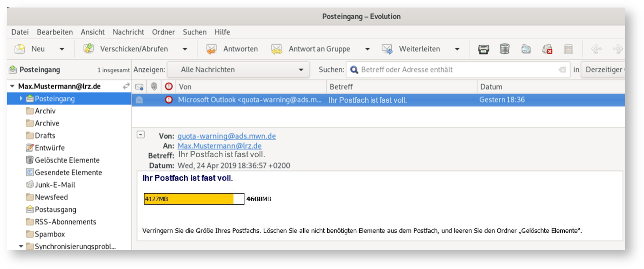This screenshot has width=644, height=269.
Task: Expand the Posteingang folder tree arrow
Action: click(x=21, y=99)
